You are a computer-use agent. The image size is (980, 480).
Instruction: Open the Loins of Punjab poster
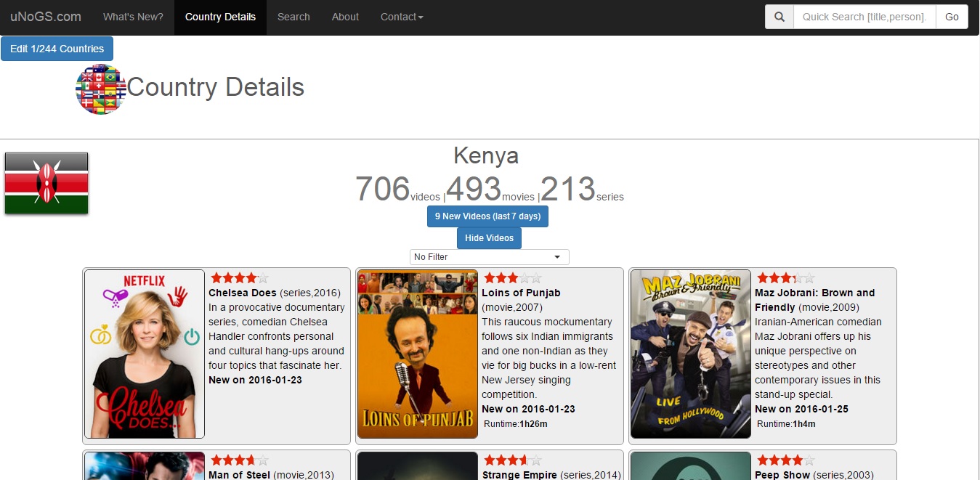(x=418, y=354)
